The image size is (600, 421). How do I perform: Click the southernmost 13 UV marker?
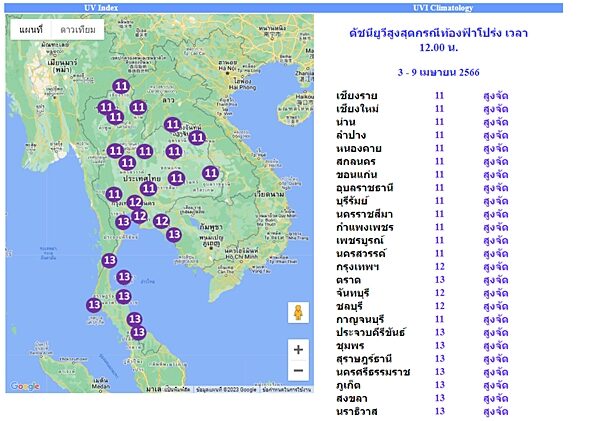(x=138, y=332)
